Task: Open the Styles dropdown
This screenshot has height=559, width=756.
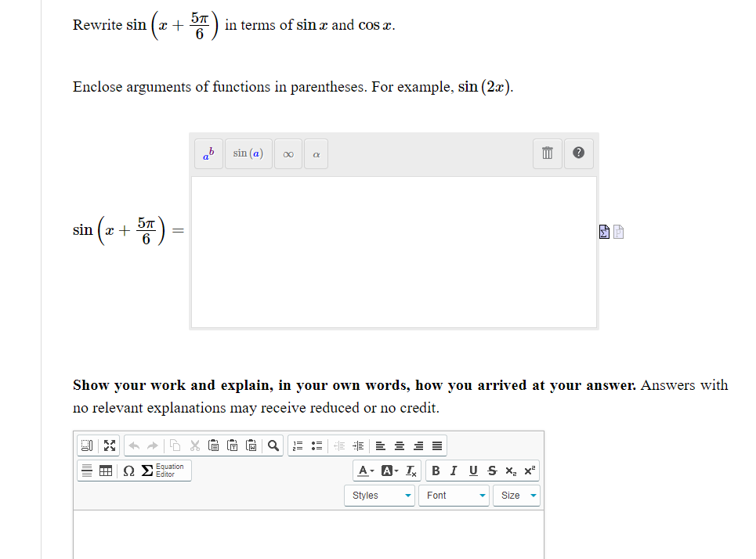Action: point(379,495)
